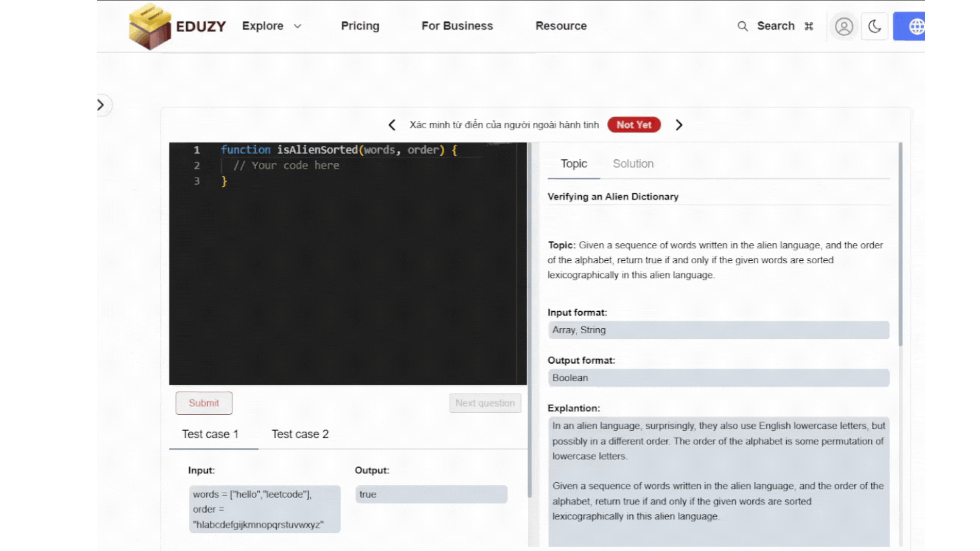Expand the Explore dropdown menu
980x551 pixels.
coord(263,26)
